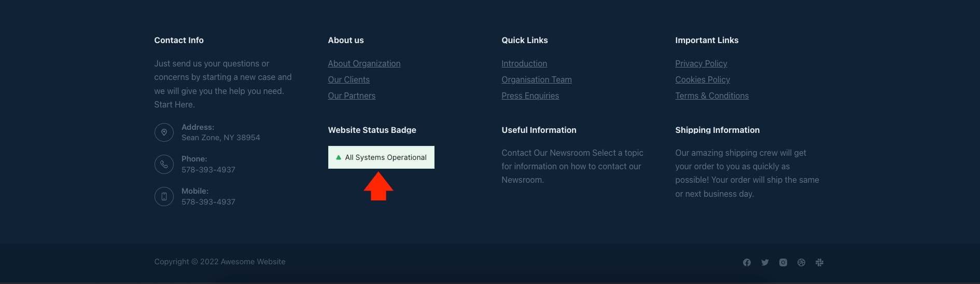The image size is (980, 284).
Task: View the Privacy Policy link
Action: [x=701, y=63]
